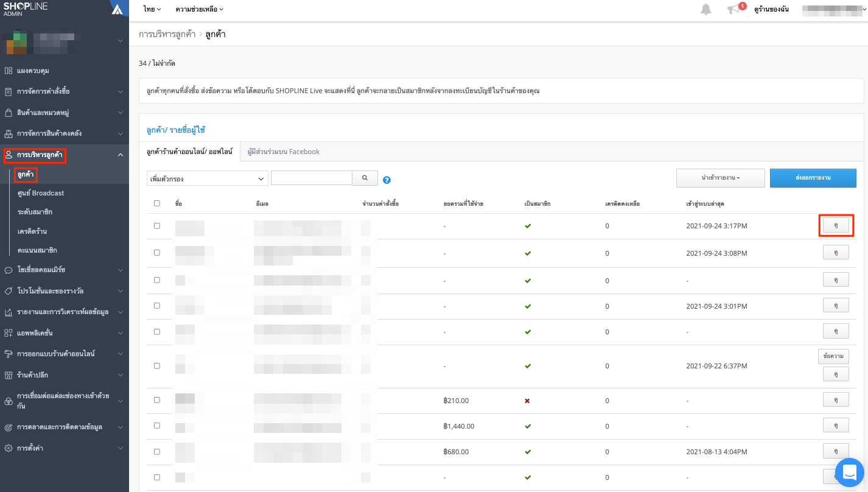868x492 pixels.
Task: Click the แผงควบคุม dashboard icon
Action: (9, 71)
